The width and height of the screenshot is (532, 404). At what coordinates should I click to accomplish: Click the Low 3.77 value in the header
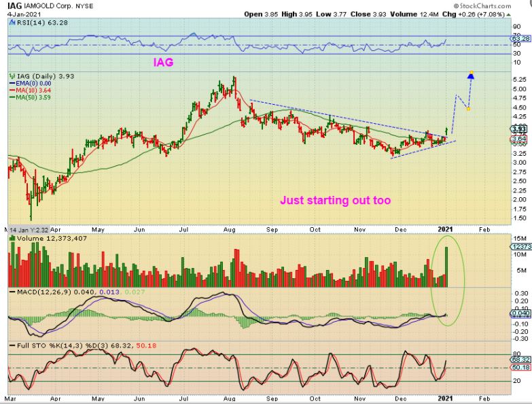click(331, 14)
